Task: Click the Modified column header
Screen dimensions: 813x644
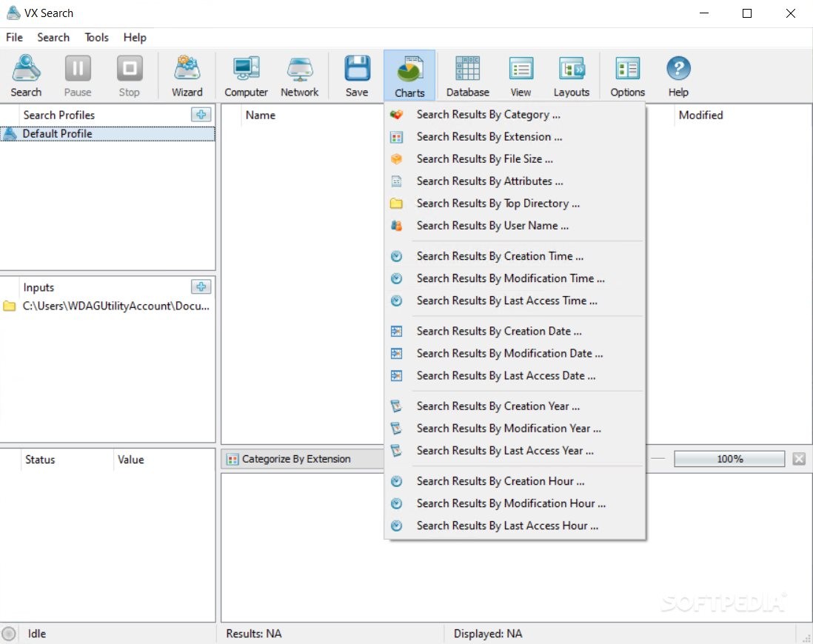Action: [700, 115]
